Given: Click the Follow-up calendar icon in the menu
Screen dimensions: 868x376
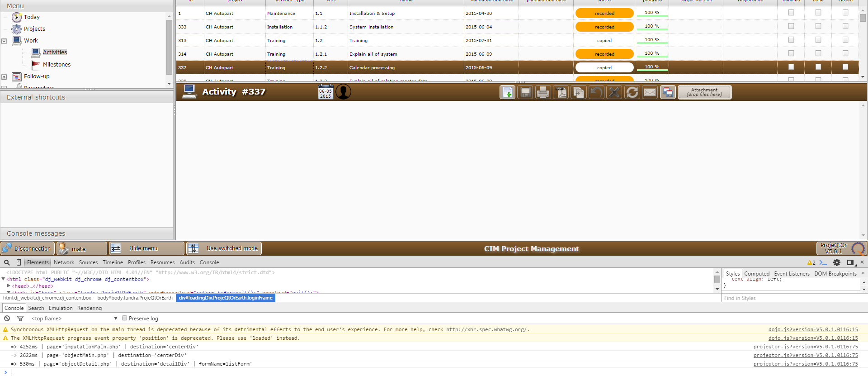Looking at the screenshot, I should pos(17,76).
